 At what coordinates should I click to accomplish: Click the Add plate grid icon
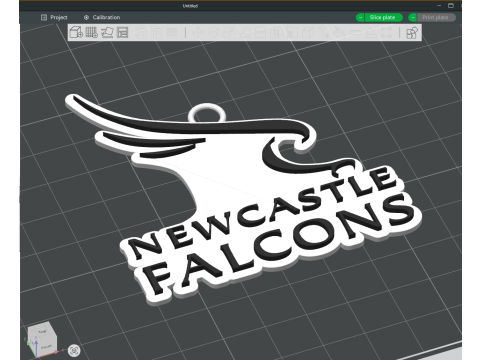[x=92, y=32]
